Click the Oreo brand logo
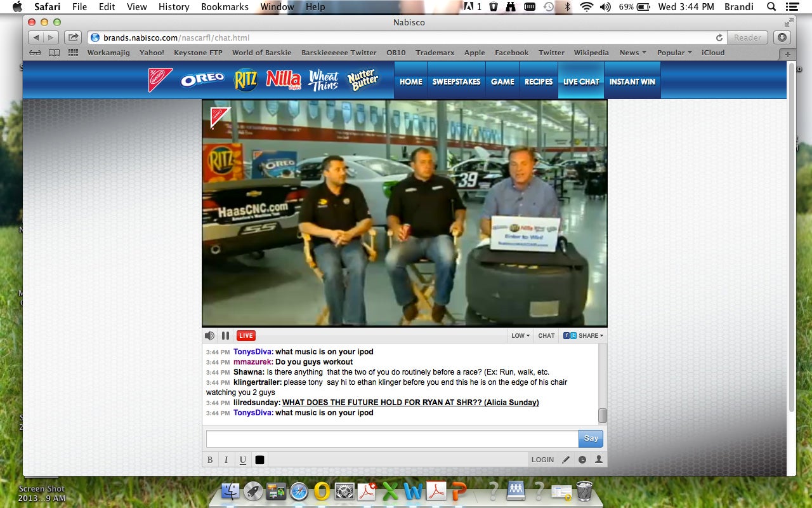Viewport: 812px width, 508px height. coord(203,79)
